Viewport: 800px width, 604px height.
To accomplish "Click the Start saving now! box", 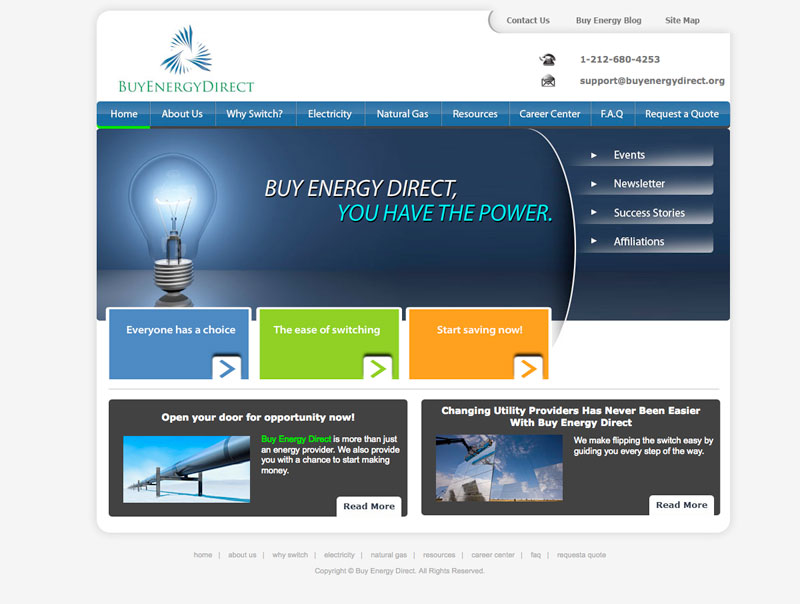I will (479, 344).
